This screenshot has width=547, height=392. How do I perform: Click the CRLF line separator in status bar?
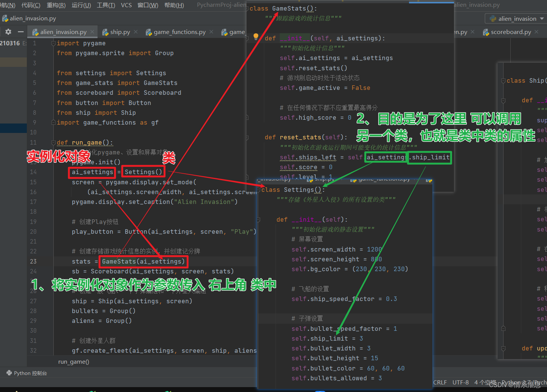[x=440, y=383]
